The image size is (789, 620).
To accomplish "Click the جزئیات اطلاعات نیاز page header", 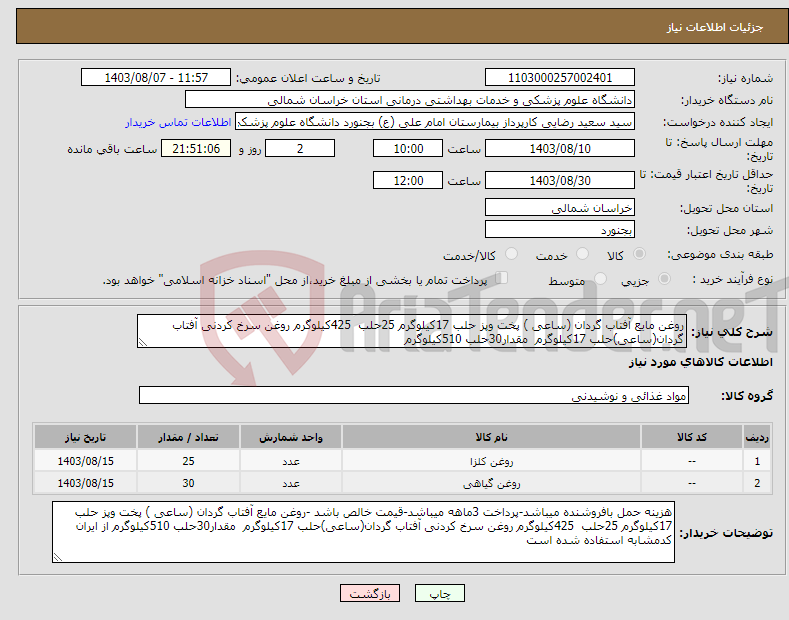I will 715,27.
